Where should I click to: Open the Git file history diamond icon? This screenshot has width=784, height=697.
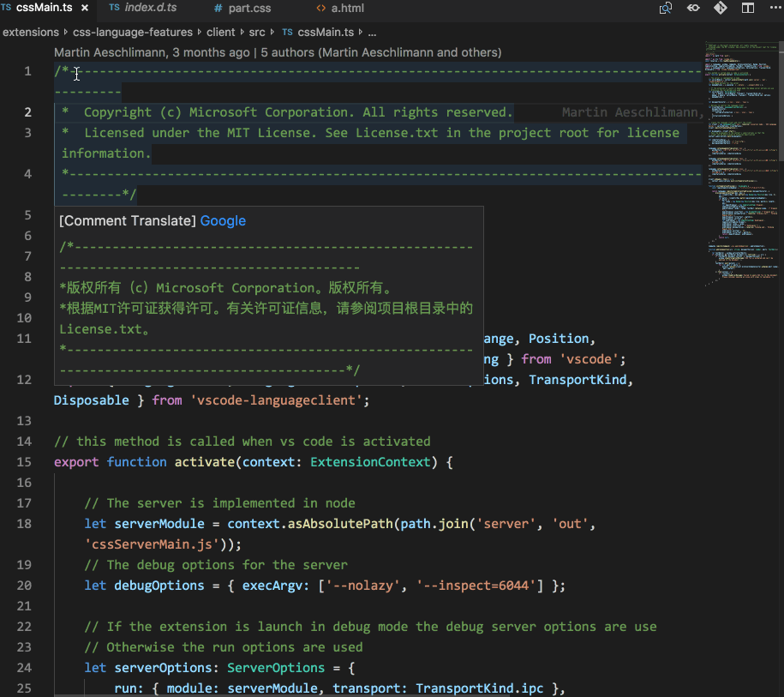coord(720,9)
